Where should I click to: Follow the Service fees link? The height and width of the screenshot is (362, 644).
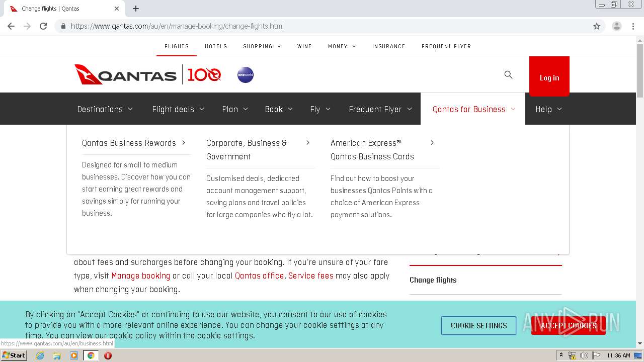(311, 276)
